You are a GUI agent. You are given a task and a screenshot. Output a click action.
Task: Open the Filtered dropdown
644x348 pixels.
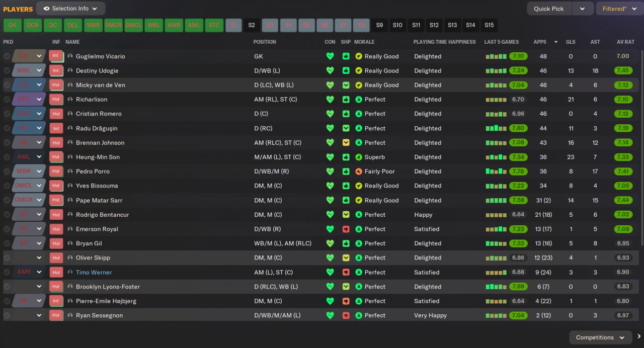click(x=620, y=9)
